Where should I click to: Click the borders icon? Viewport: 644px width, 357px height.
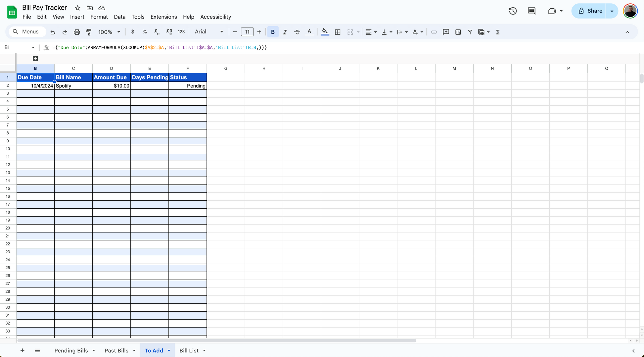coord(338,32)
